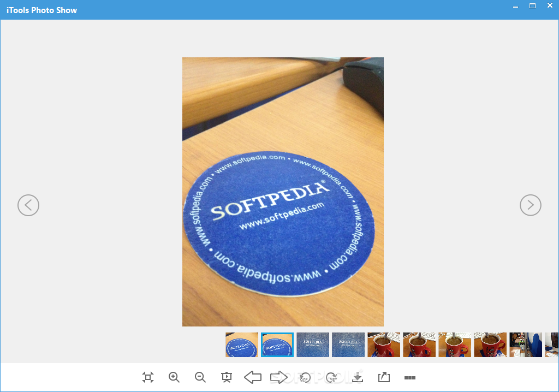Screen dimensions: 559x392
Task: Go to the previous photo with the toolbar left arrow
Action: (253, 377)
